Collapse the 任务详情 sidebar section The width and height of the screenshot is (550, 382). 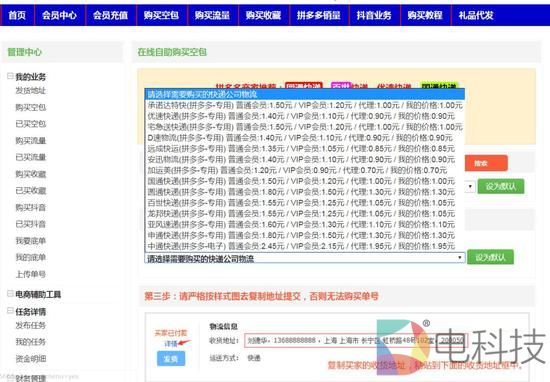(11, 311)
